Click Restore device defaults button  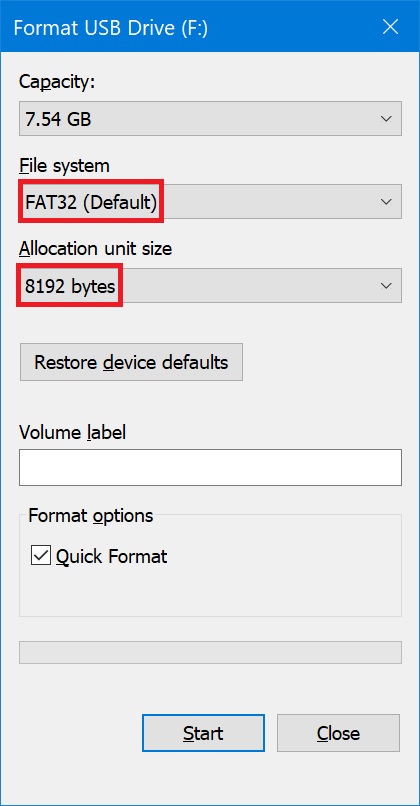[x=131, y=362]
